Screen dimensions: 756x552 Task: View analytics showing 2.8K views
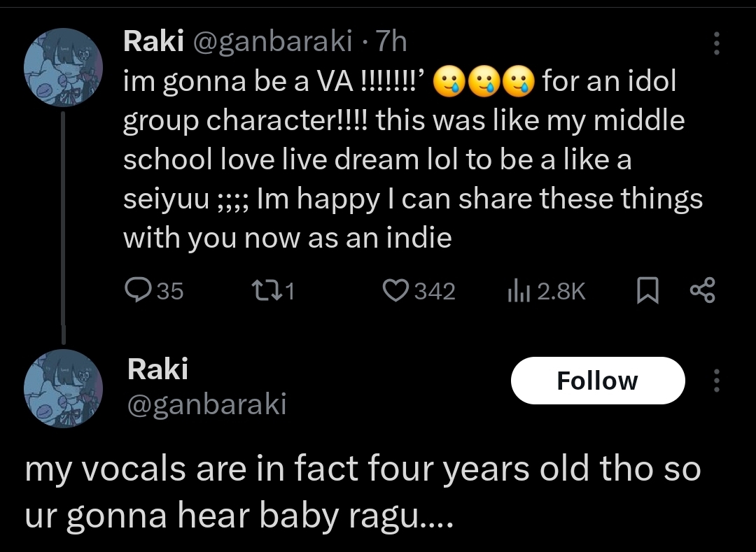pos(517,290)
